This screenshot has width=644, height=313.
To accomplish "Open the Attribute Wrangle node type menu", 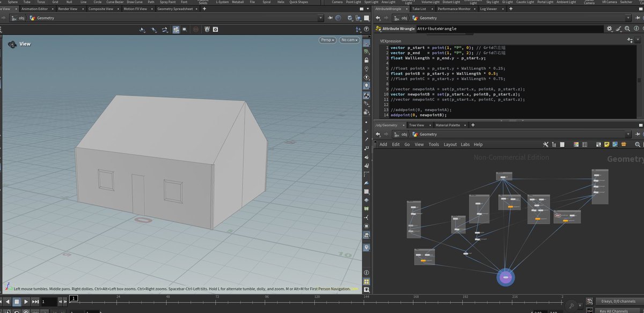I will click(x=378, y=28).
